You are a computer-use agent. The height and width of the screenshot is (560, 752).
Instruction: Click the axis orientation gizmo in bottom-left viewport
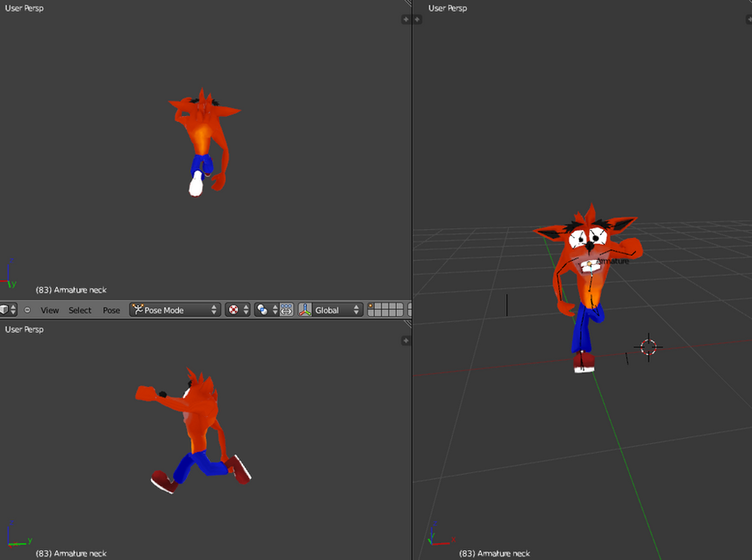point(20,533)
